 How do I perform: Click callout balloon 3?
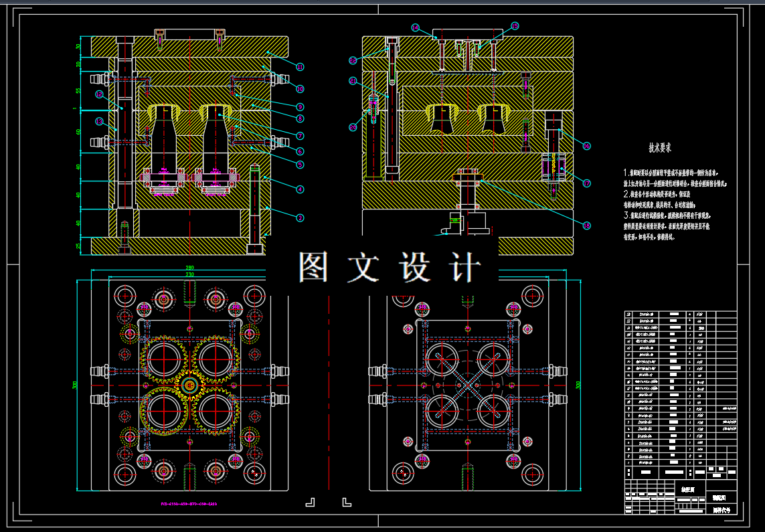click(300, 218)
